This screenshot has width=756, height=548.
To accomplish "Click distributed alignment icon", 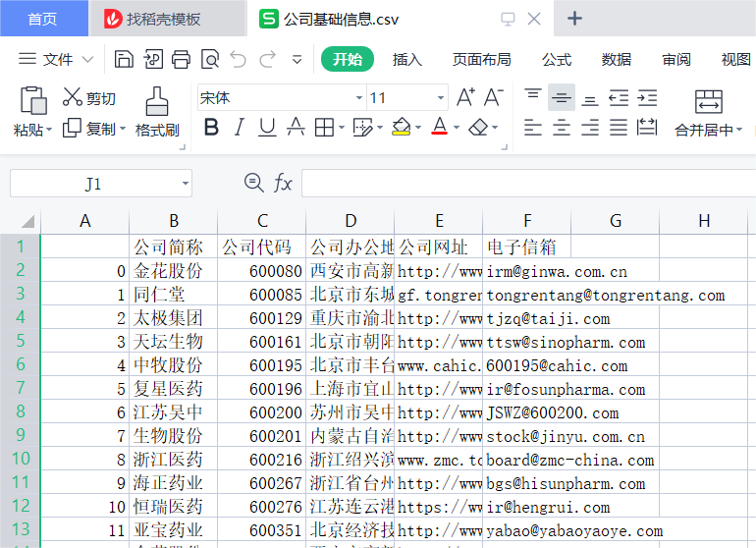I will (647, 128).
